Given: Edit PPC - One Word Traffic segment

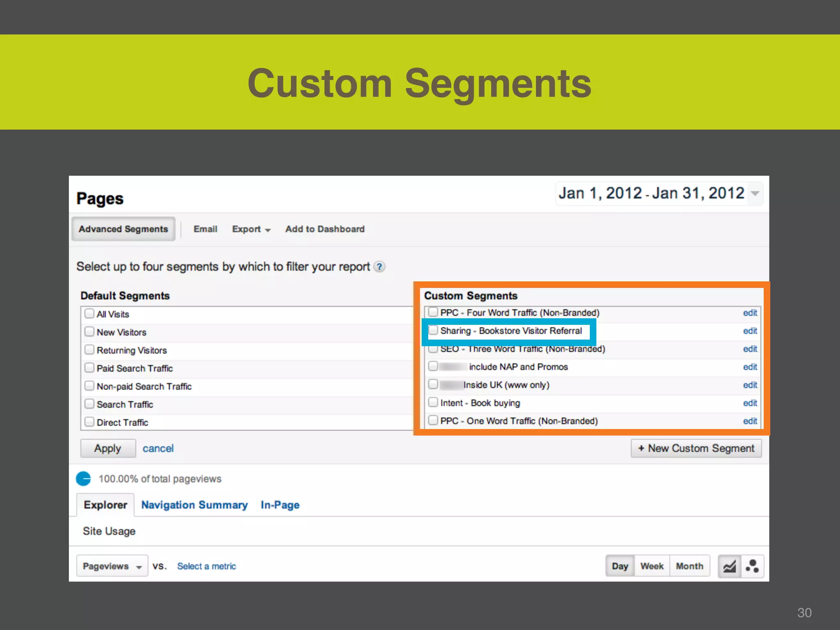Looking at the screenshot, I should point(750,421).
